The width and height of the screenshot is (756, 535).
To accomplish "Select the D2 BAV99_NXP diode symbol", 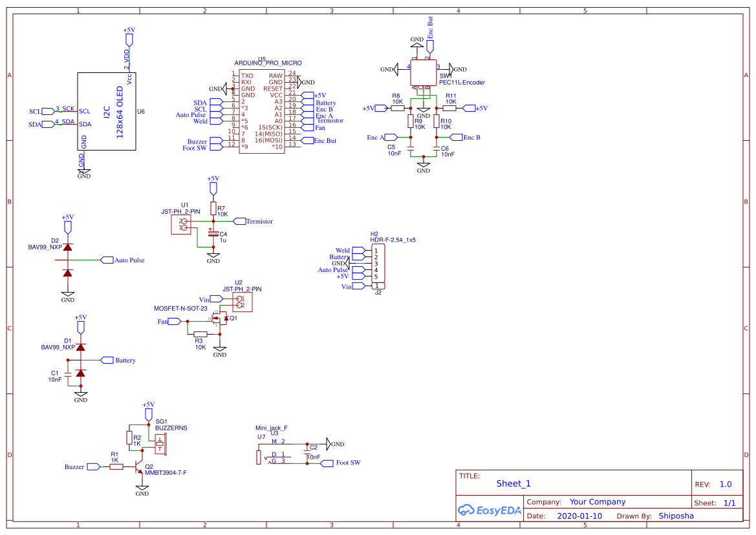I will click(x=67, y=260).
